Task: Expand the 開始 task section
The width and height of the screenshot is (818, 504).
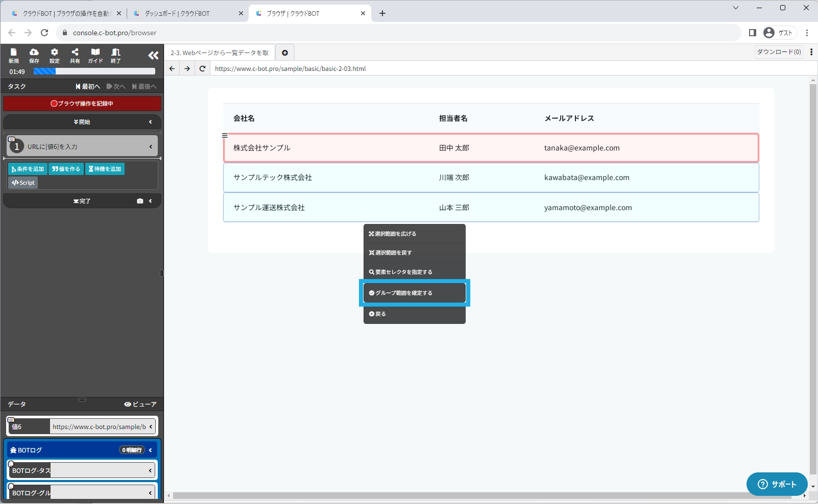Action: point(82,122)
